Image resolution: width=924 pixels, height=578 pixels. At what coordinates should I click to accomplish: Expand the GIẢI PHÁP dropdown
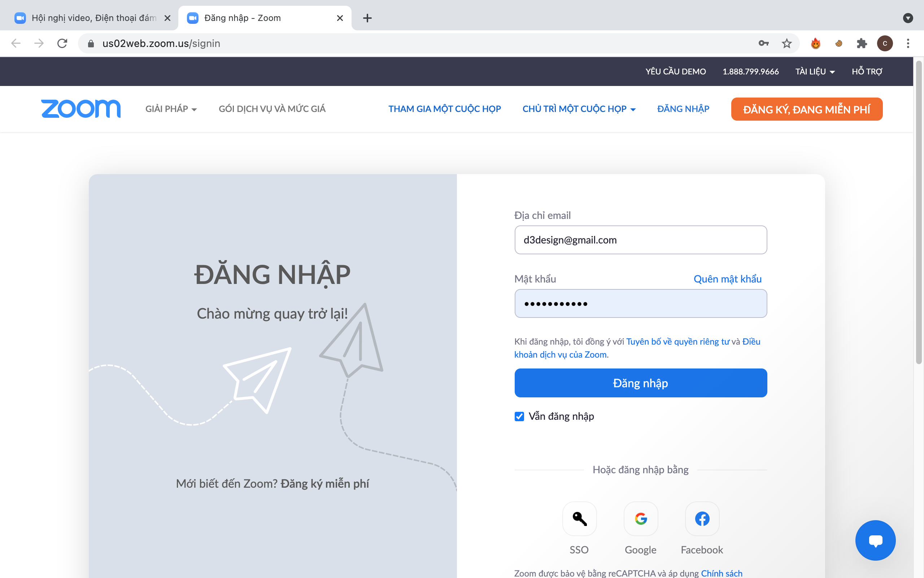[x=171, y=109]
